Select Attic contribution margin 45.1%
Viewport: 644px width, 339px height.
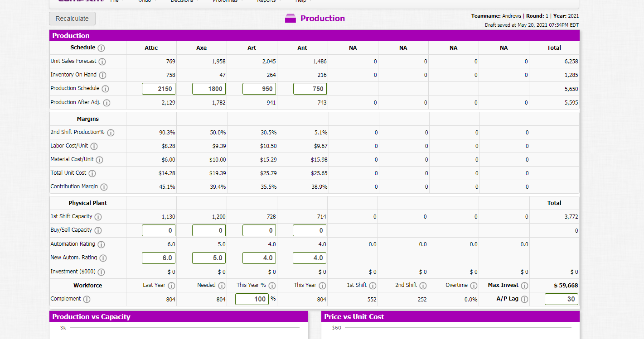[x=167, y=187]
